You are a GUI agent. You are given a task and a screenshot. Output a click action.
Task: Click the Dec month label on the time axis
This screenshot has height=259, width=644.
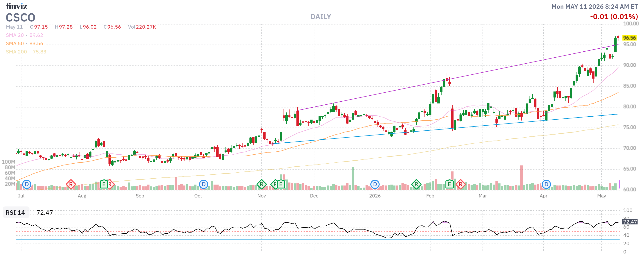[314, 196]
